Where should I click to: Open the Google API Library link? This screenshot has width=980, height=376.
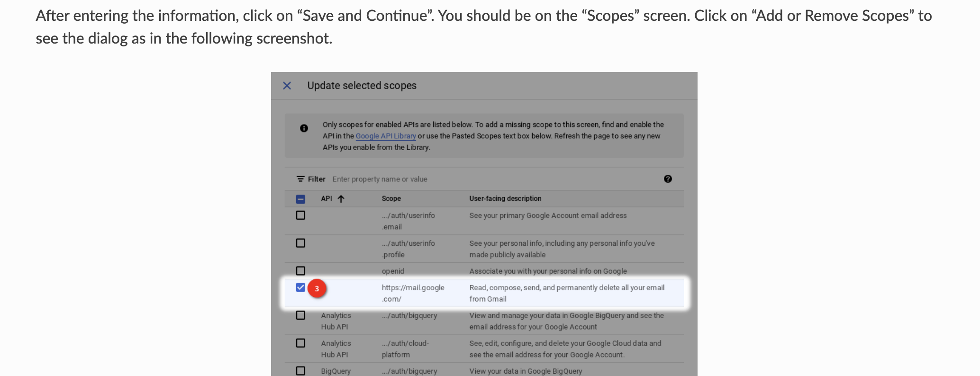(x=385, y=136)
